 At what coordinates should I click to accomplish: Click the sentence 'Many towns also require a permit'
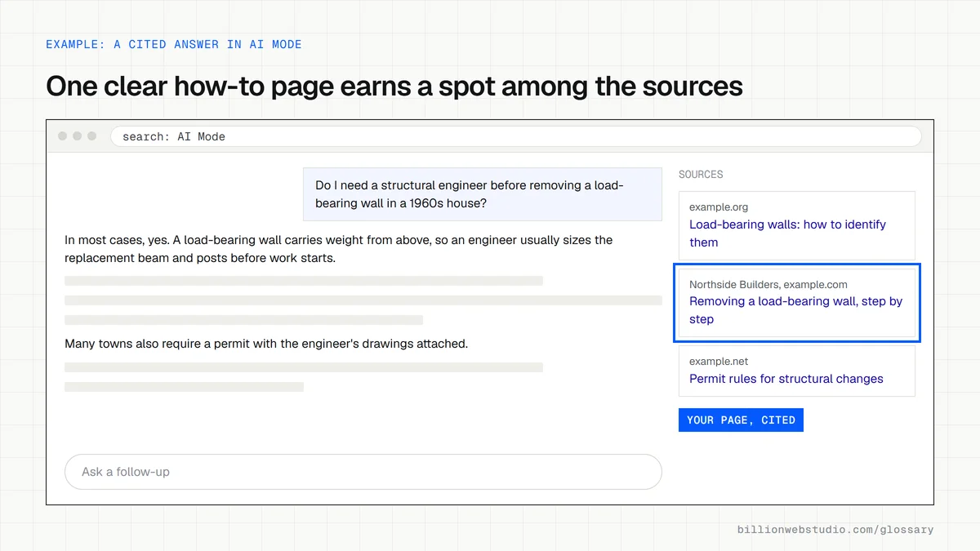point(266,344)
